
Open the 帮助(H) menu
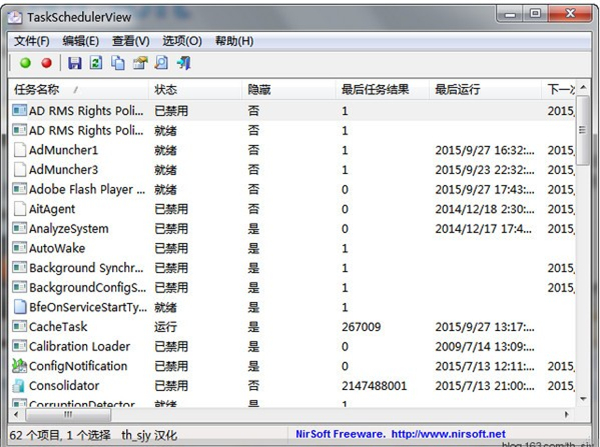(x=234, y=41)
